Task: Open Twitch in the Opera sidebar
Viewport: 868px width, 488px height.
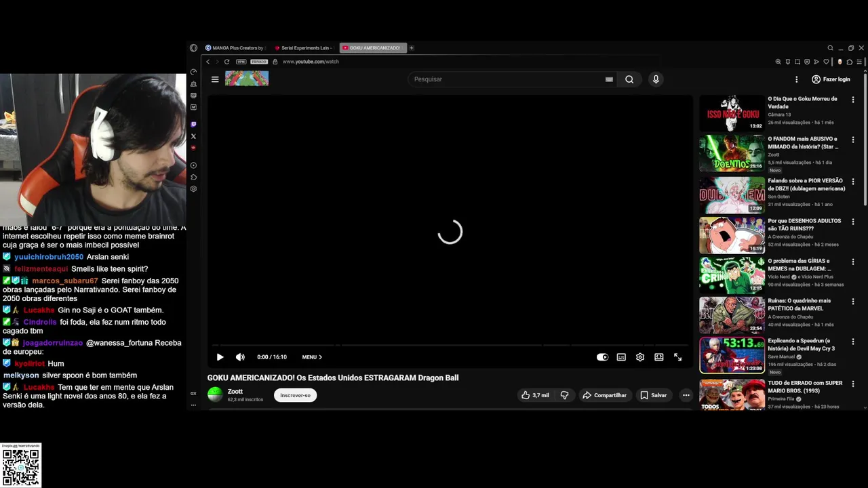Action: click(x=193, y=125)
